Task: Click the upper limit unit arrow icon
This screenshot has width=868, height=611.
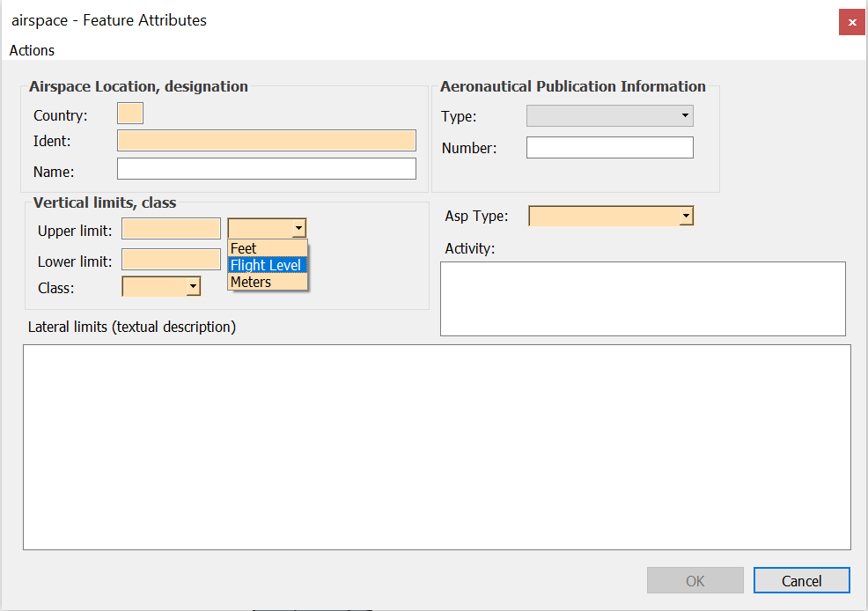Action: 299,227
